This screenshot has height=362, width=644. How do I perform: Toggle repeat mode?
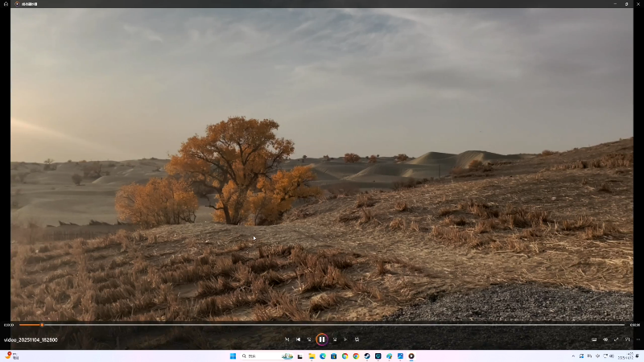coord(357,339)
